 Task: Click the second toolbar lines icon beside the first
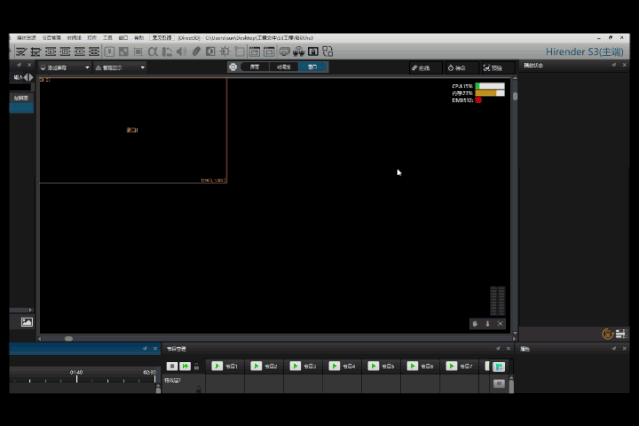tap(36, 52)
